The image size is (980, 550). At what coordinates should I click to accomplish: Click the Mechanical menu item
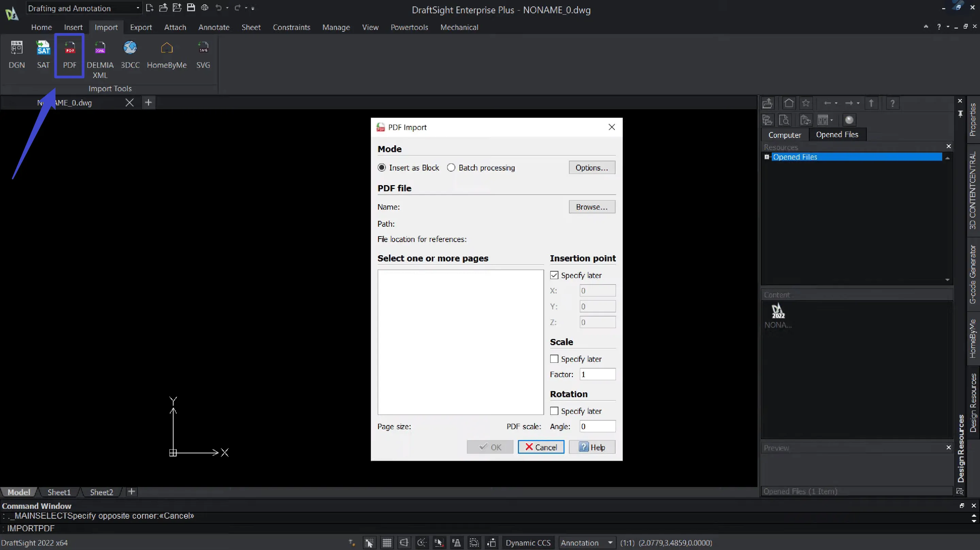(x=459, y=27)
